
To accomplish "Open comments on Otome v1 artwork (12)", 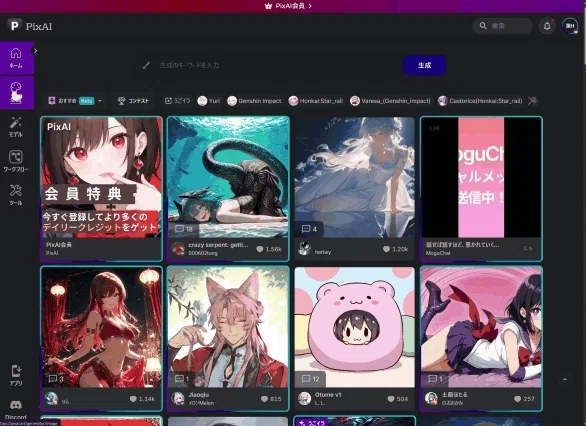I will click(x=310, y=379).
